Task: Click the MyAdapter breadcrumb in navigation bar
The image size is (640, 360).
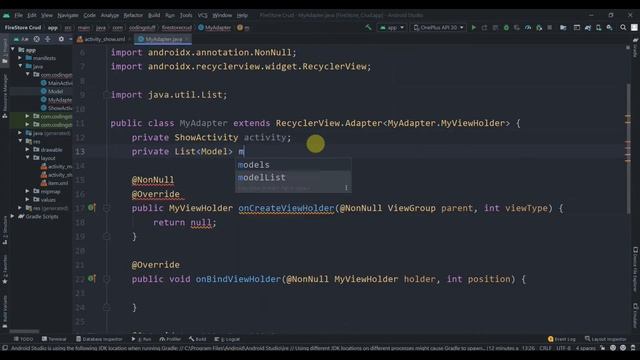Action: click(215, 28)
